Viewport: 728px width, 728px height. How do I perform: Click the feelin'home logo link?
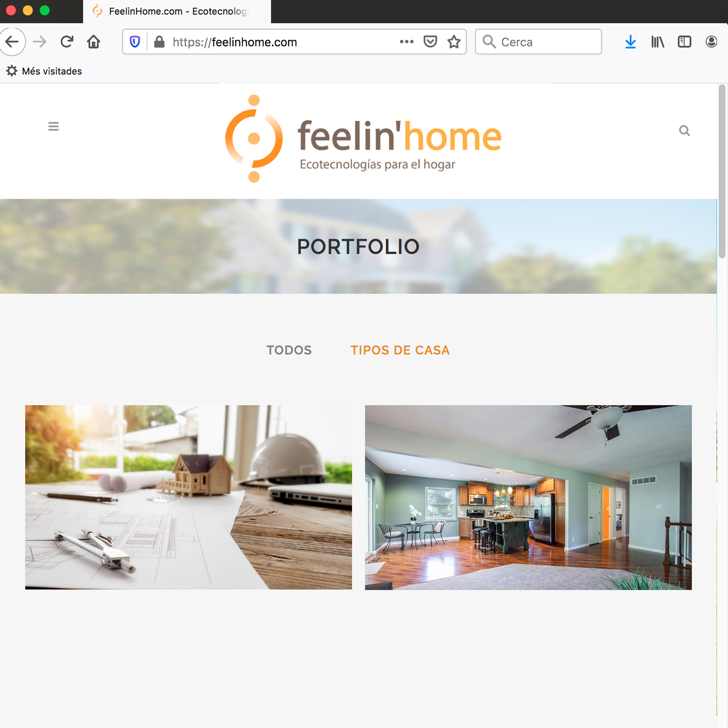click(363, 138)
